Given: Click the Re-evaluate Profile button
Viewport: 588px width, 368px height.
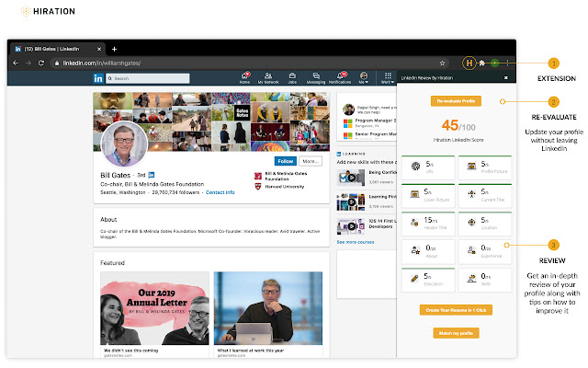Looking at the screenshot, I should (456, 101).
